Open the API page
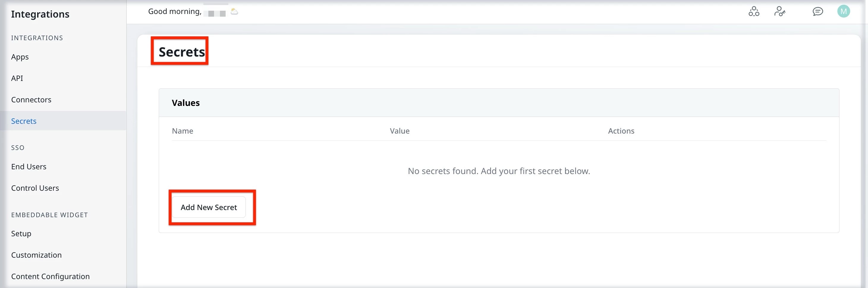 click(x=17, y=78)
